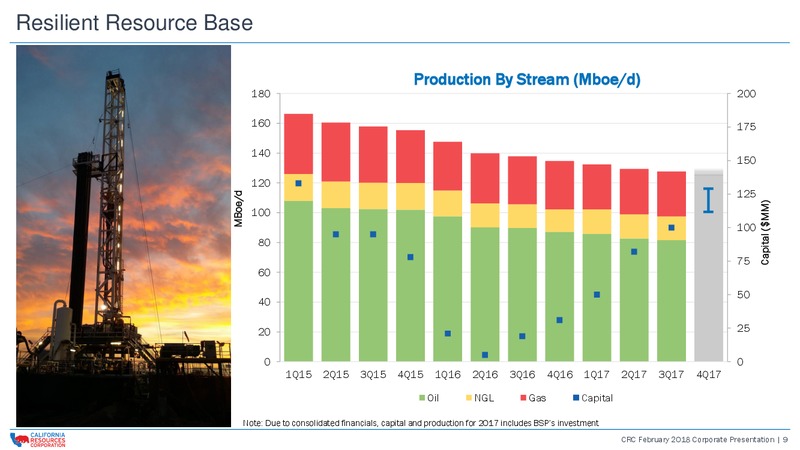Click the 175 value on right axis

[x=746, y=127]
